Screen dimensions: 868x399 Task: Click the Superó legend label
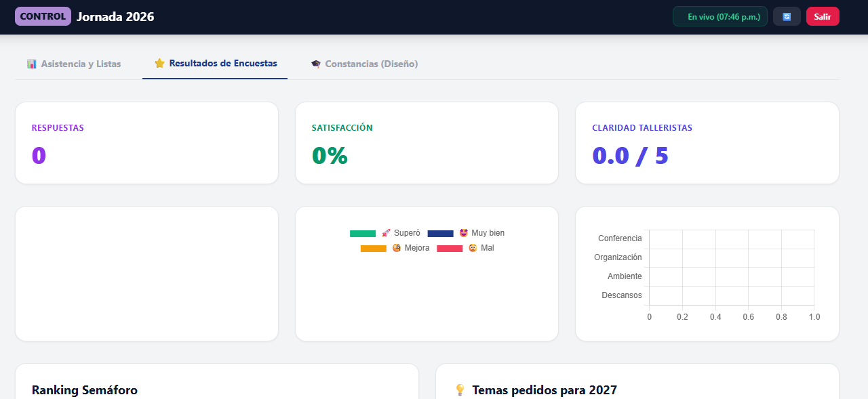[x=407, y=233]
